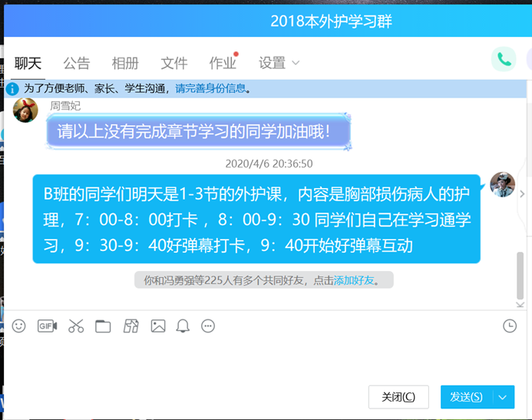Click the chat vertical scrollbar thumb
The image size is (532, 420).
coord(520,276)
